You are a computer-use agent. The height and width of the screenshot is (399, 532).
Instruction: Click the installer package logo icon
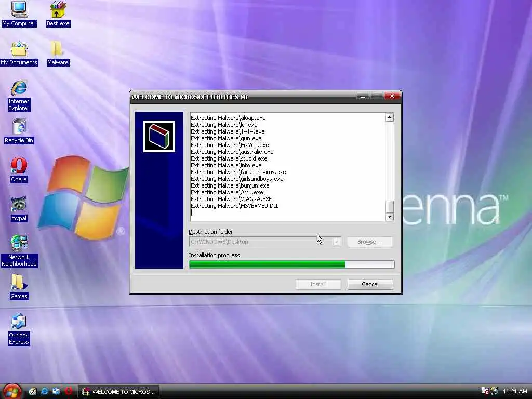[x=159, y=137]
